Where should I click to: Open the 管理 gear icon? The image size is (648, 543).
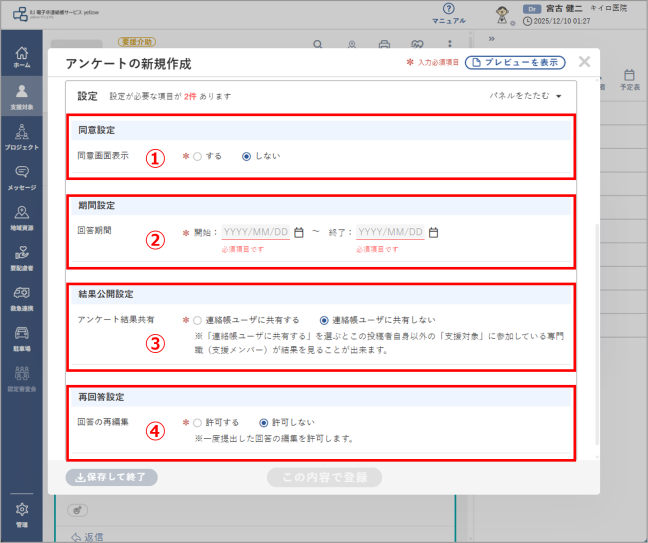pyautogui.click(x=21, y=515)
